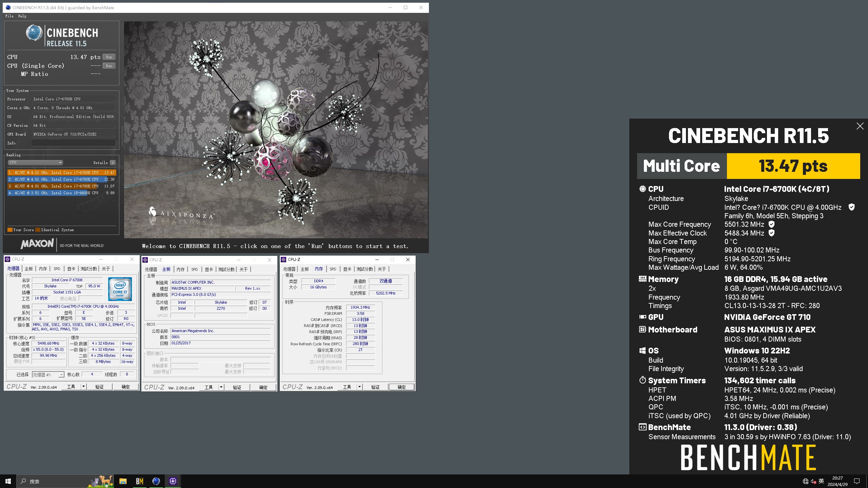Switch to CPU-Z via taskbar icon
Screen dimensions: 868x488
click(173, 481)
